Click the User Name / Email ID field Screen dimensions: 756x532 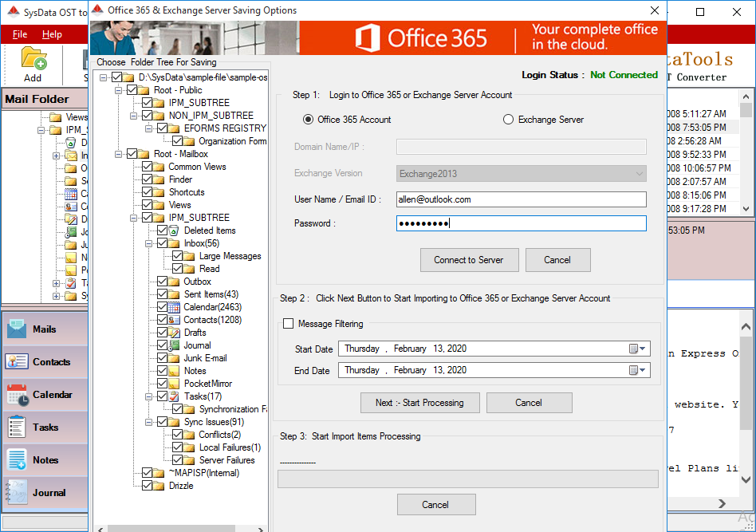point(522,199)
